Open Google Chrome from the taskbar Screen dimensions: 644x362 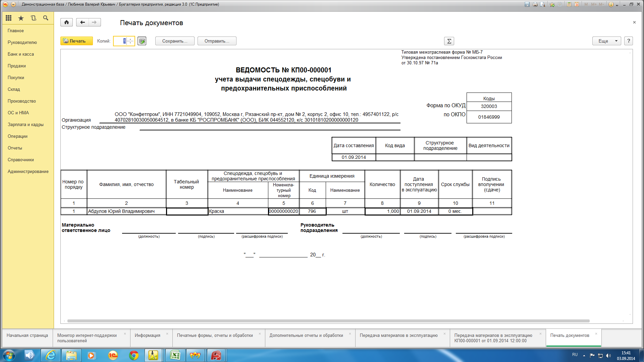[134, 355]
